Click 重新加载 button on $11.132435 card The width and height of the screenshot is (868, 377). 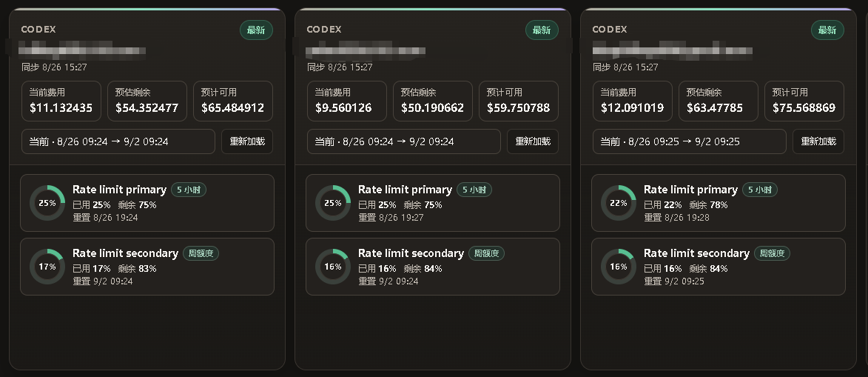pyautogui.click(x=247, y=141)
